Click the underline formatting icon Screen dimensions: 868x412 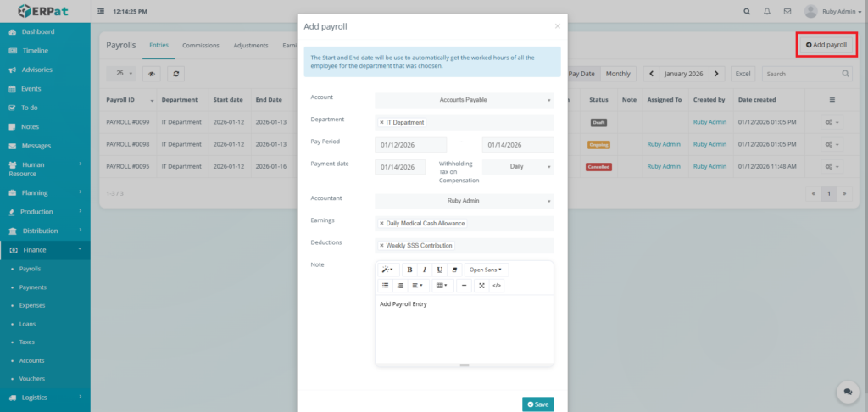[x=439, y=270]
